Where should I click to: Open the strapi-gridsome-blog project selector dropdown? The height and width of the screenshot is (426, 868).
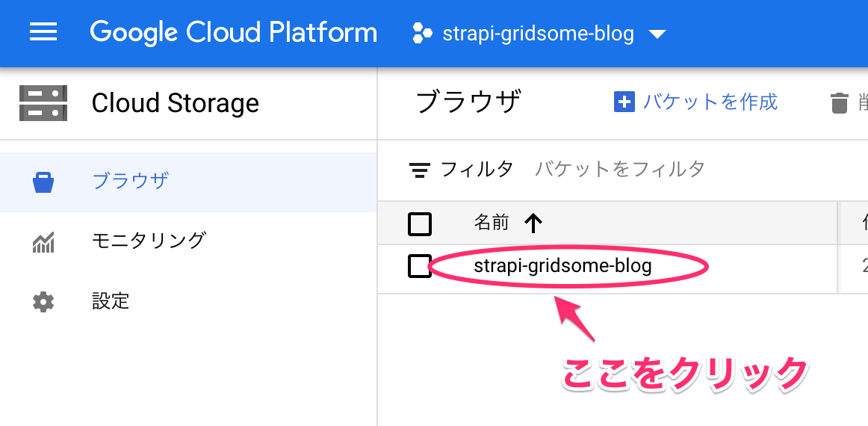pos(540,34)
